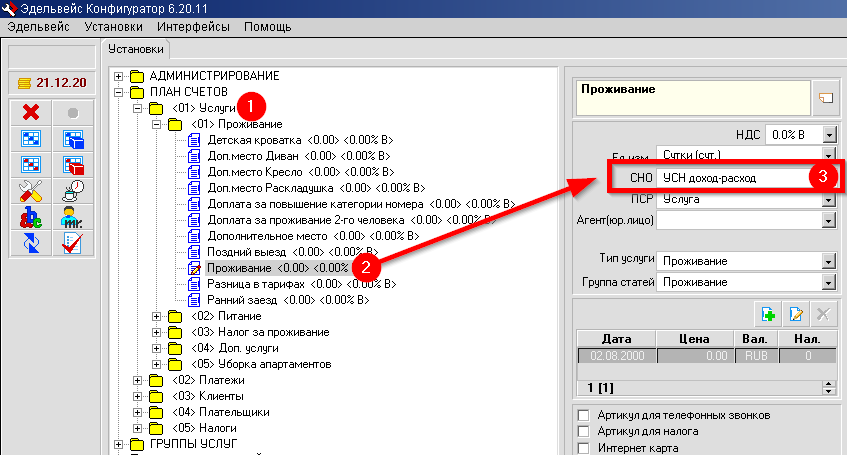Click the red checkmark checklist icon

coord(72,242)
